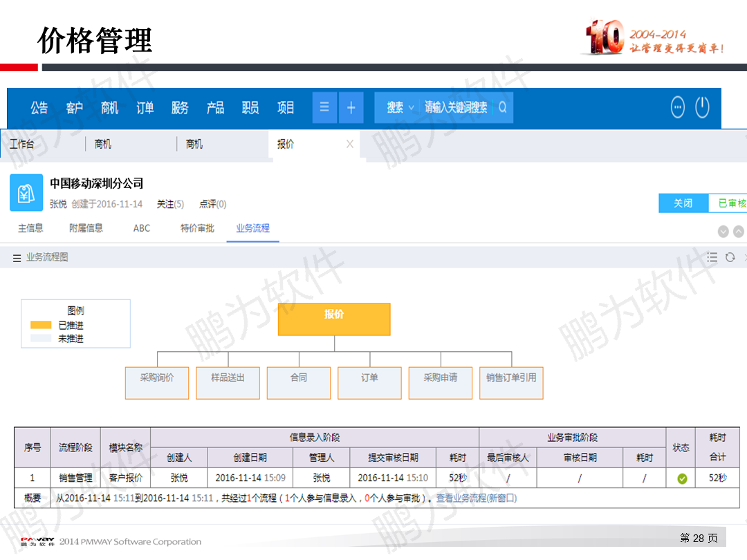
Task: Open 查看业务流程(新窗口) link
Action: (477, 498)
